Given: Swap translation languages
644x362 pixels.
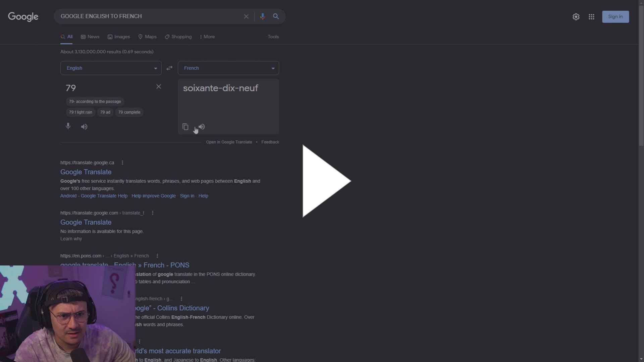Looking at the screenshot, I should pyautogui.click(x=169, y=68).
